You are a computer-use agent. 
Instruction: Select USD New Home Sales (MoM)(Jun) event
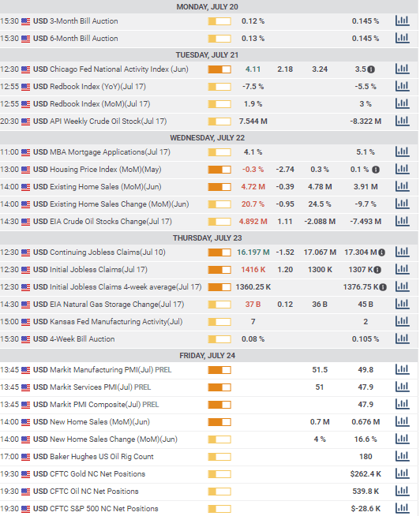92,422
